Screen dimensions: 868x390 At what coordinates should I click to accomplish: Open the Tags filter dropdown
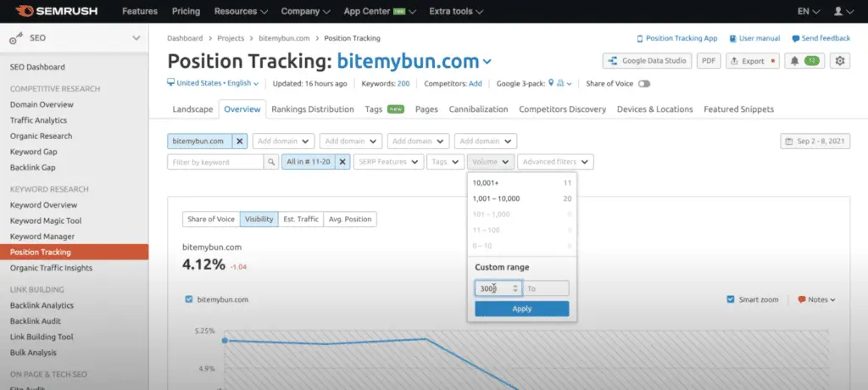[x=446, y=162]
